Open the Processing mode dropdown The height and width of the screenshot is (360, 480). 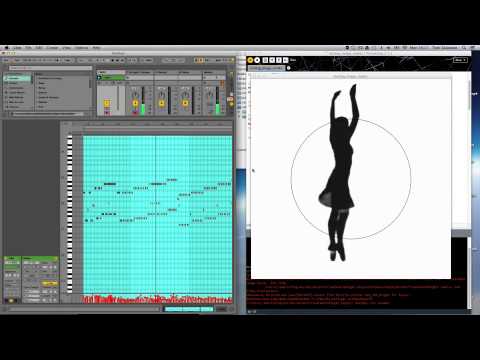pos(460,60)
